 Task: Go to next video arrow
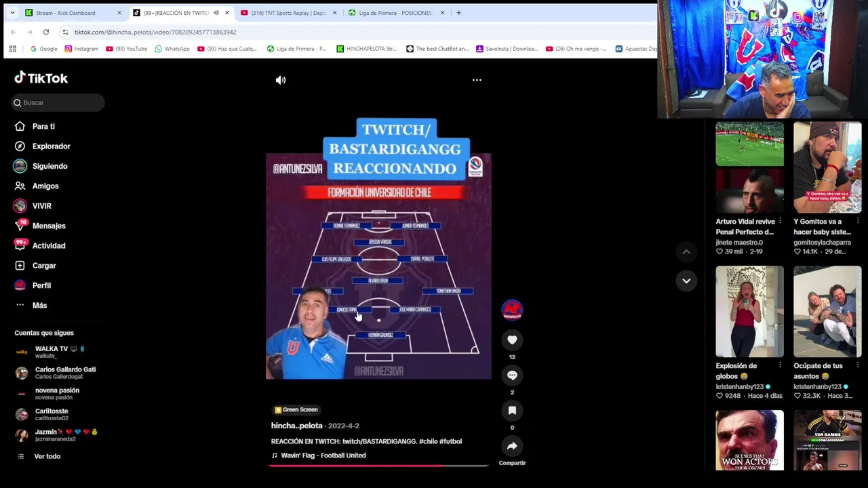(686, 281)
